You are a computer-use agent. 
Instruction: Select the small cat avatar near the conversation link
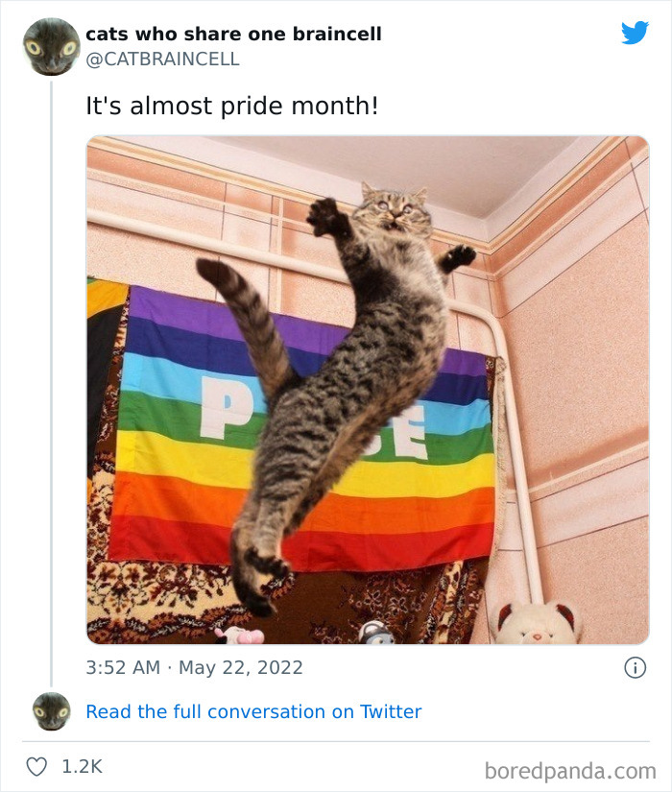[50, 711]
